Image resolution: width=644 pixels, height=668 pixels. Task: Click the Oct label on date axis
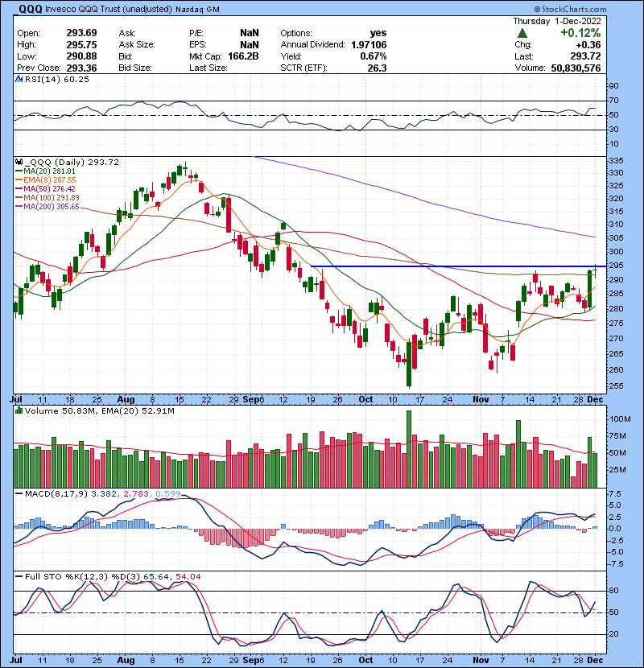(366, 398)
